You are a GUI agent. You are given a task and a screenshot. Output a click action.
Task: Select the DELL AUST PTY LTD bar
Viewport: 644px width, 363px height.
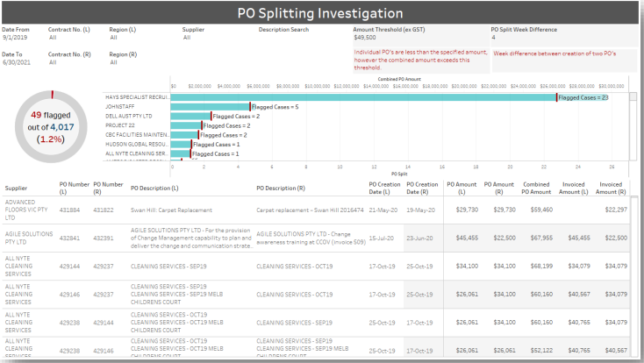191,117
